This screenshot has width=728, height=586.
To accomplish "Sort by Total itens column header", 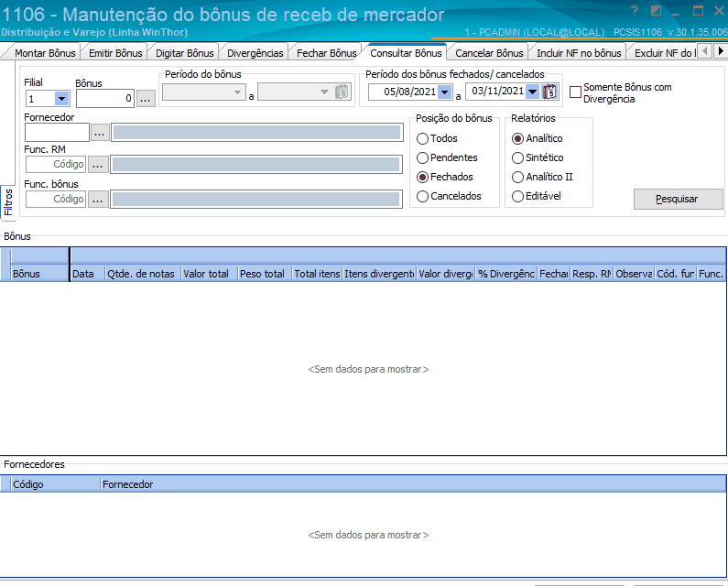I will pos(317,274).
